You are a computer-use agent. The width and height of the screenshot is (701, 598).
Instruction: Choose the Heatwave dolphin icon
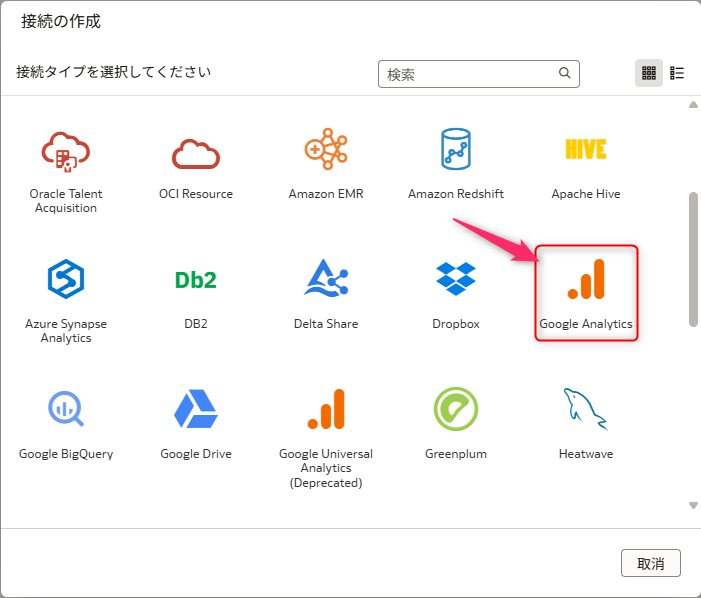point(586,409)
